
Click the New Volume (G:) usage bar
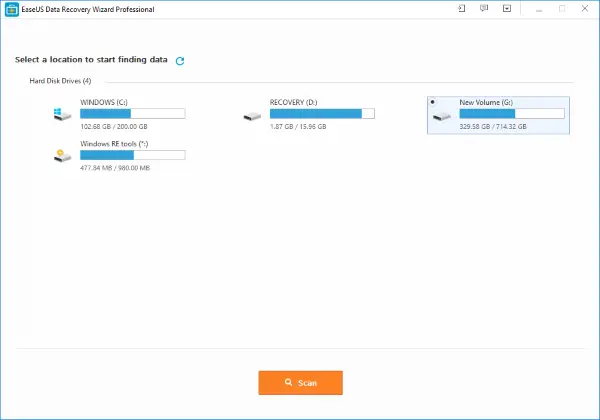pyautogui.click(x=512, y=114)
